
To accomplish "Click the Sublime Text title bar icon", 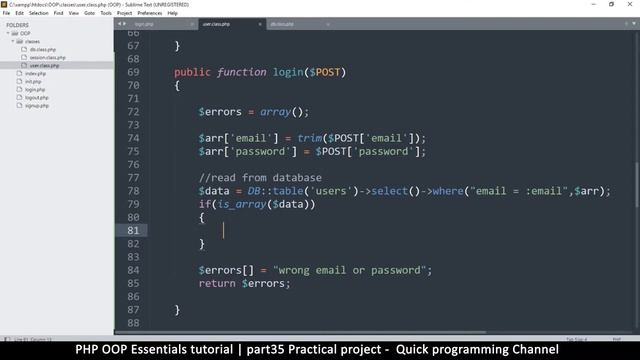I will click(x=4, y=4).
